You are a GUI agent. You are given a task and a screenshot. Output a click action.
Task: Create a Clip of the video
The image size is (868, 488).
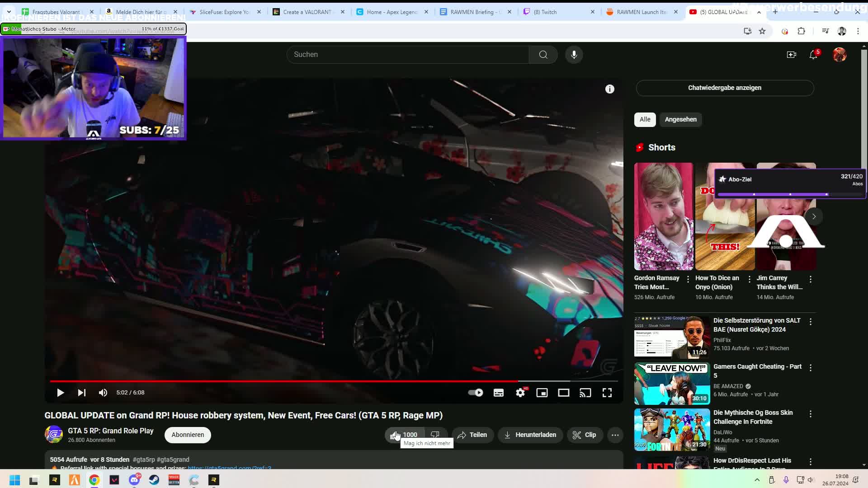585,435
